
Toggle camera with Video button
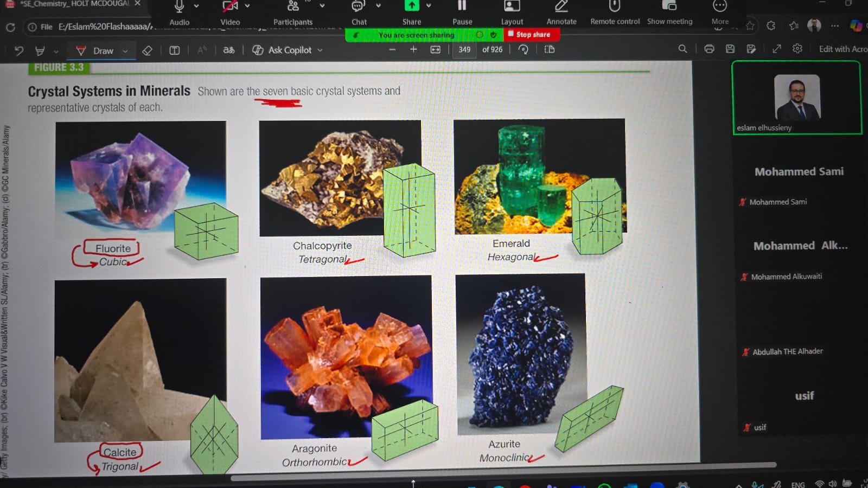[230, 8]
